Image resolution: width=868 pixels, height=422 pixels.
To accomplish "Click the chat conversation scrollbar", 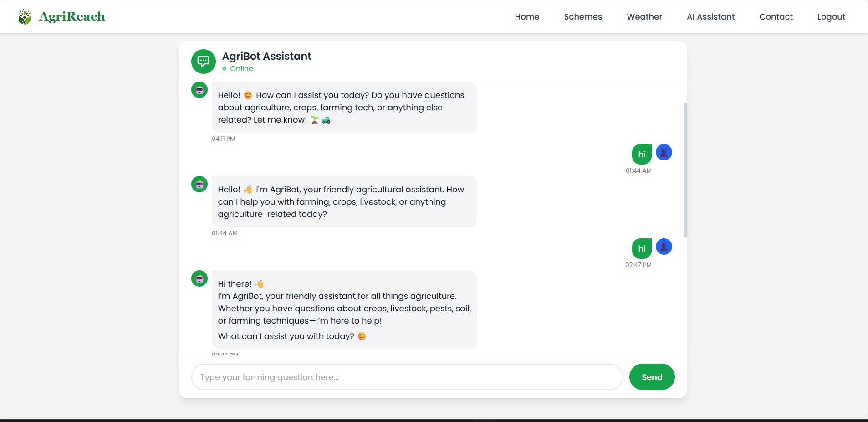I will pyautogui.click(x=685, y=170).
